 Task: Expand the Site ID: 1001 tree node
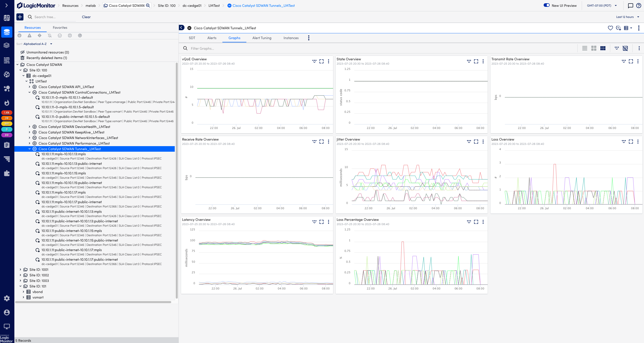point(20,270)
